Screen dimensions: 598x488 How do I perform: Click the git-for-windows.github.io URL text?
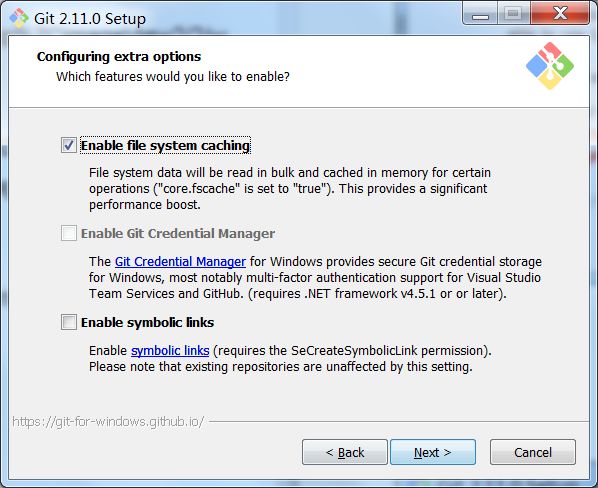coord(108,422)
